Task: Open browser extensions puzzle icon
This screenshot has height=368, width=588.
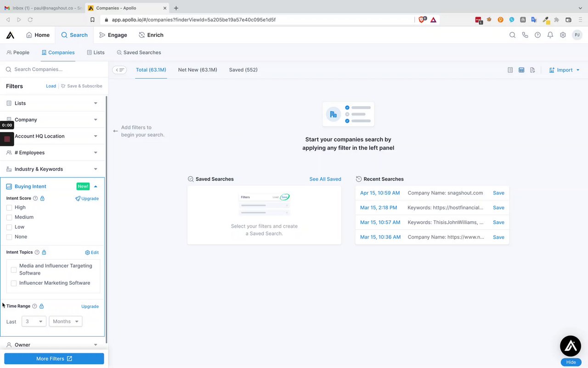Action: pyautogui.click(x=557, y=20)
